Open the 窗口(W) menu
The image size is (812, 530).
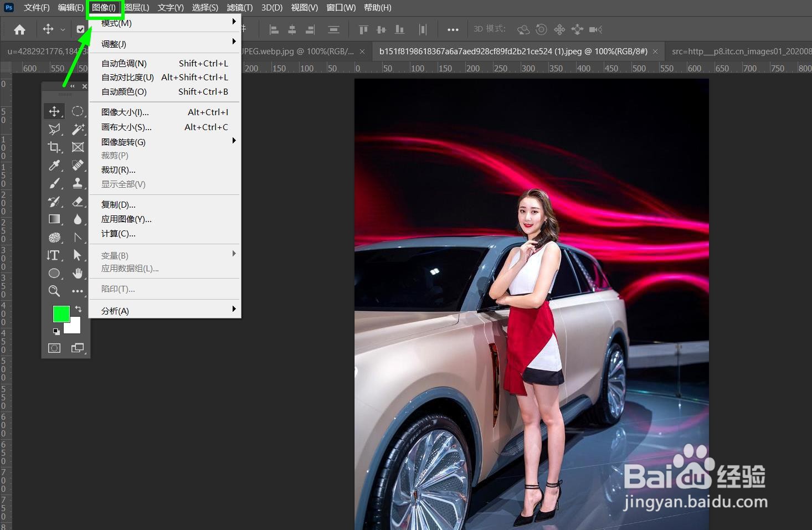(x=341, y=7)
